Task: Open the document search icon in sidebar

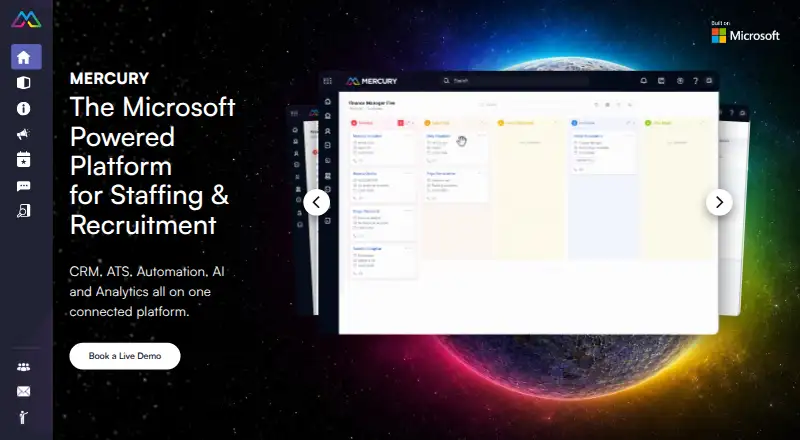Action: (x=23, y=211)
